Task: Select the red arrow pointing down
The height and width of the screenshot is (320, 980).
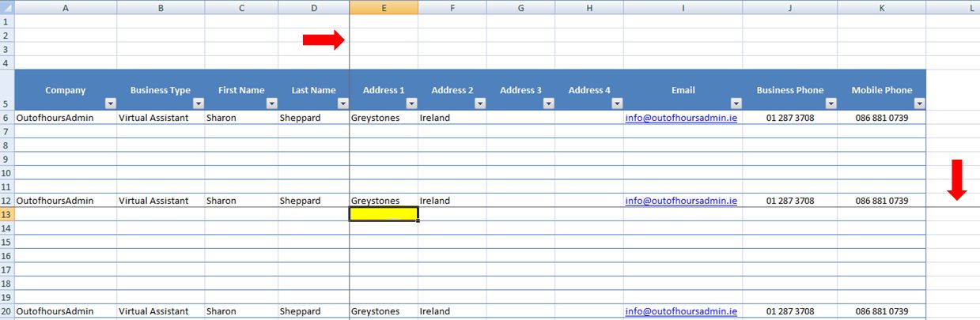Action: (956, 180)
